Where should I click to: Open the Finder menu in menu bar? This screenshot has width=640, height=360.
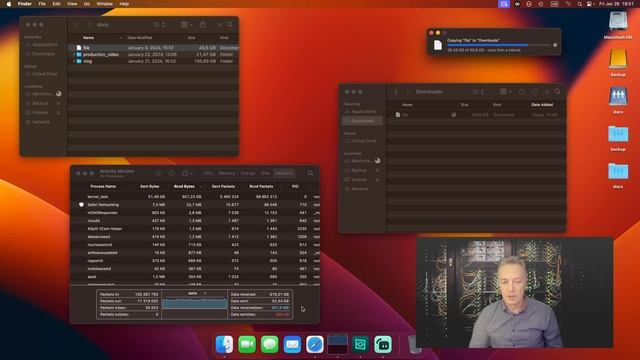pyautogui.click(x=25, y=4)
